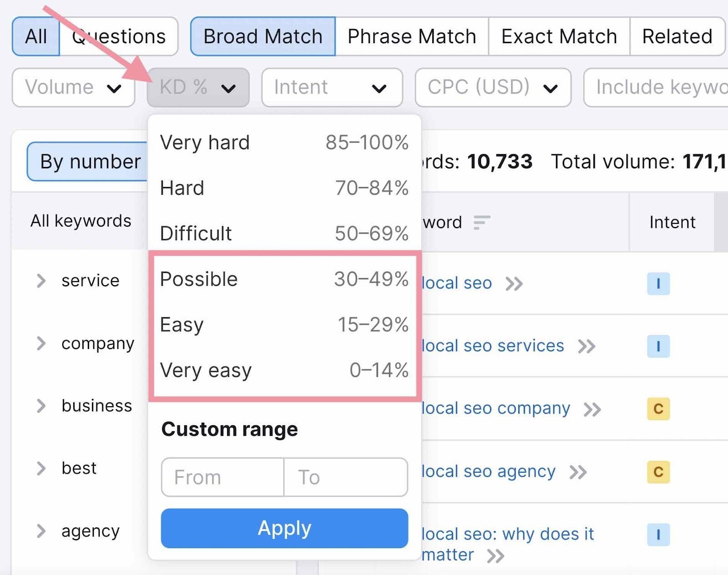Select the Easy 15–29% difficulty range
This screenshot has height=575, width=728.
tap(284, 325)
